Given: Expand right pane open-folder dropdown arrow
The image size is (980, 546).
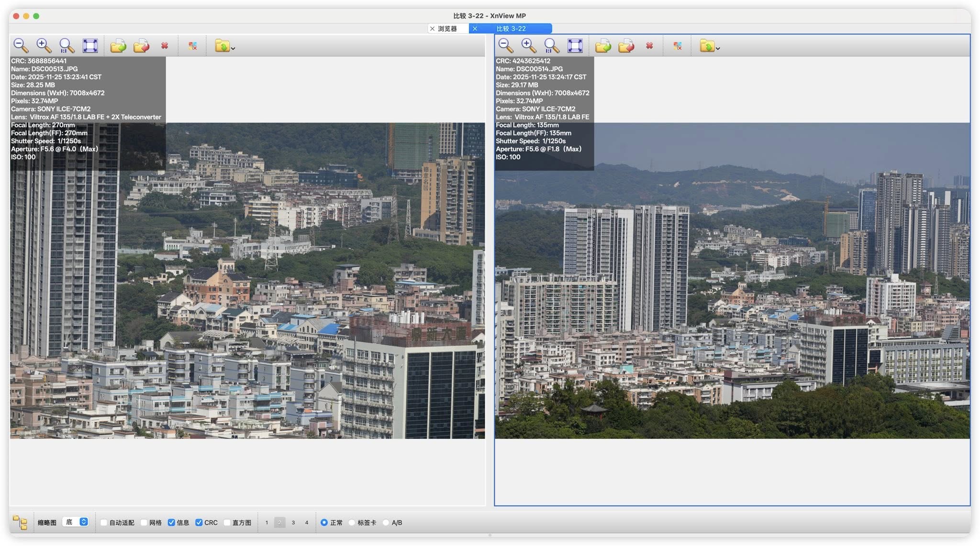Looking at the screenshot, I should pyautogui.click(x=718, y=48).
